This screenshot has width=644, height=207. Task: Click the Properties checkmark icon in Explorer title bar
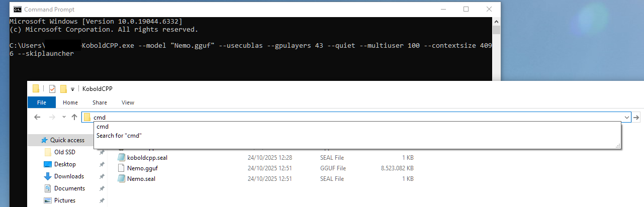[52, 89]
